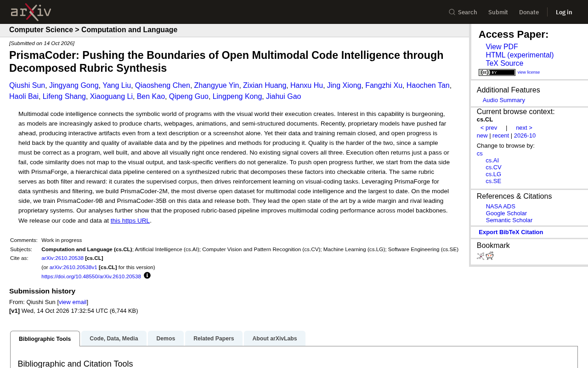Viewport: 588px width, 368px height.
Task: Click the arXiv logo
Action: pos(31,12)
